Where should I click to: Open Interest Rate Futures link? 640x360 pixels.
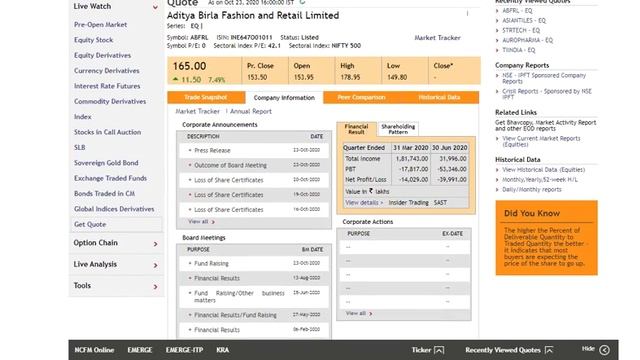pyautogui.click(x=107, y=86)
